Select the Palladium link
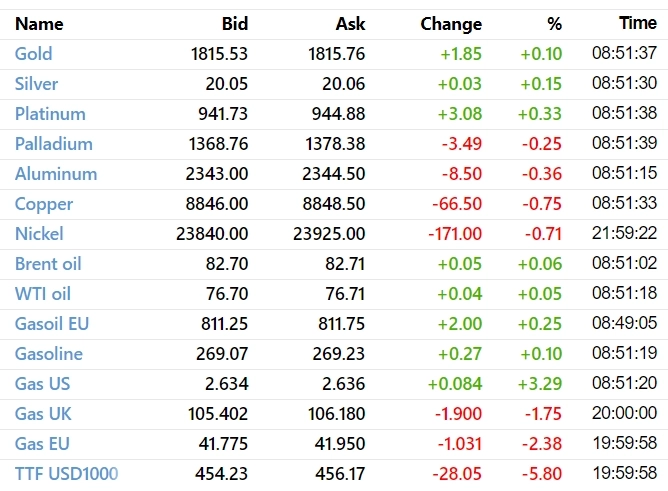Viewport: 668px width, 491px height. (53, 144)
